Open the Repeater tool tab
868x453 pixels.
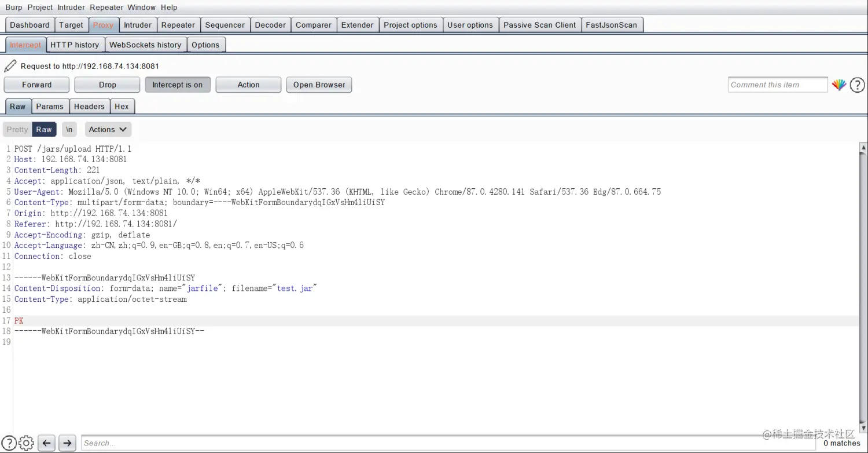pyautogui.click(x=178, y=25)
